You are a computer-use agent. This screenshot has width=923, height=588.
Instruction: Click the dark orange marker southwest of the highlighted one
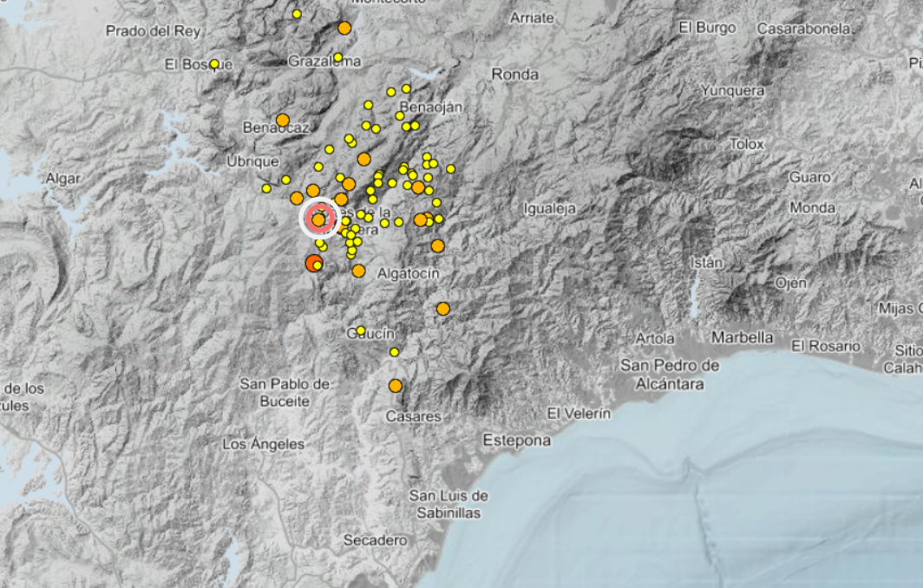(x=313, y=263)
